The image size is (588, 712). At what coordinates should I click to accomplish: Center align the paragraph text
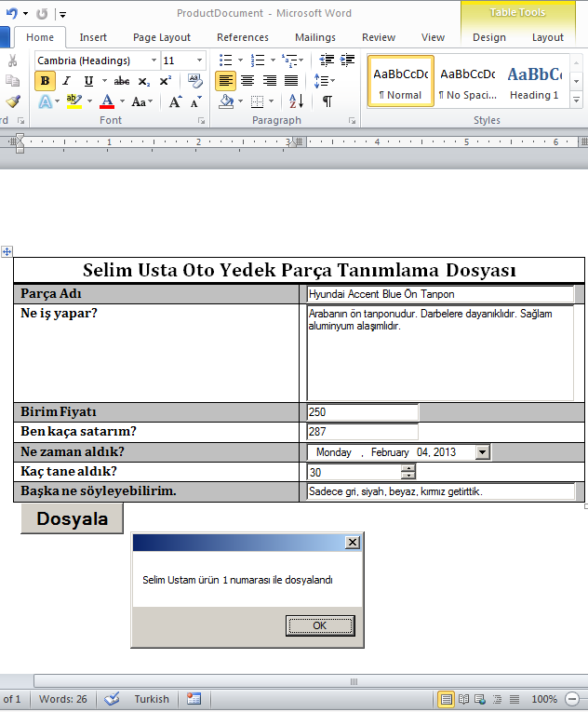247,81
